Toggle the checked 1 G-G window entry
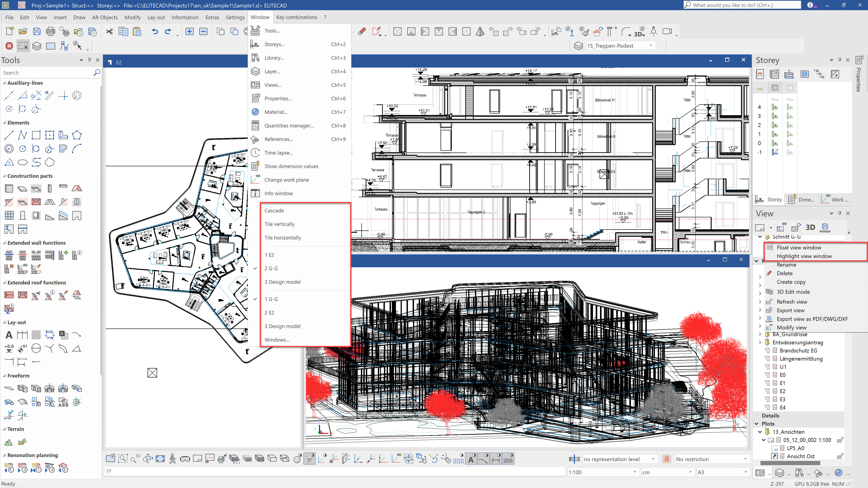The height and width of the screenshot is (488, 868). pos(271,299)
